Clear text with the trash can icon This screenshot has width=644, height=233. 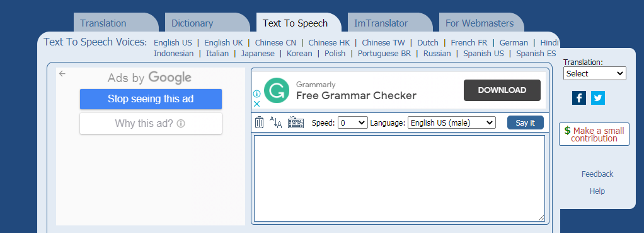click(259, 122)
